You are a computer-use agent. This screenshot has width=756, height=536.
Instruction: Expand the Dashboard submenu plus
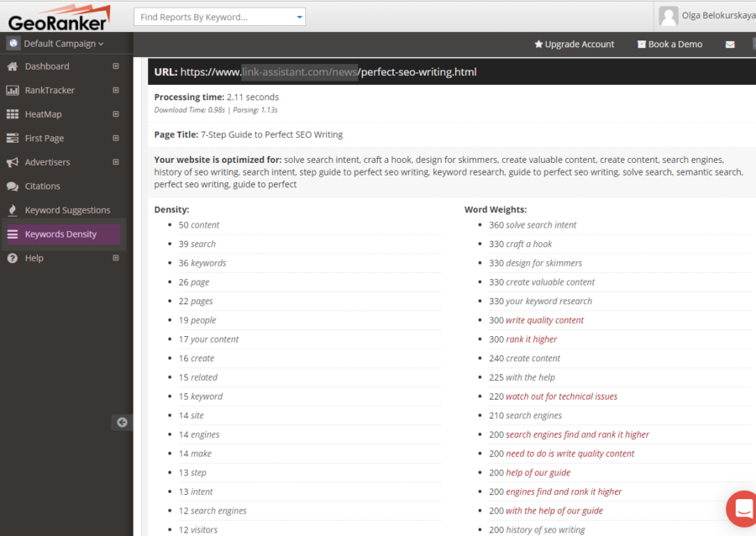[x=116, y=66]
